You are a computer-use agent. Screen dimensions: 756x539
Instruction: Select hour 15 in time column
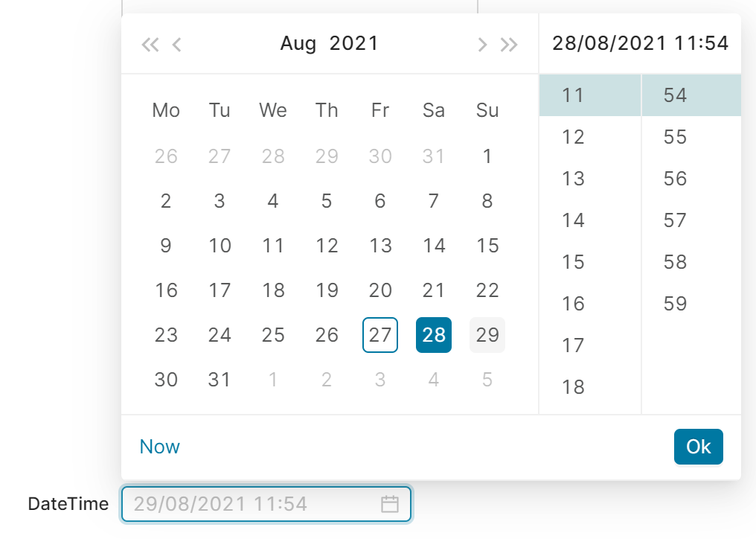[574, 262]
